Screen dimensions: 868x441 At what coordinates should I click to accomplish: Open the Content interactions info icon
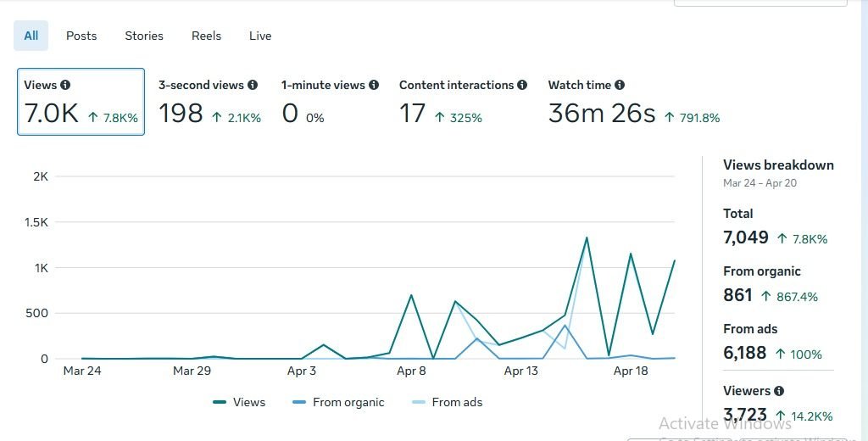point(522,85)
